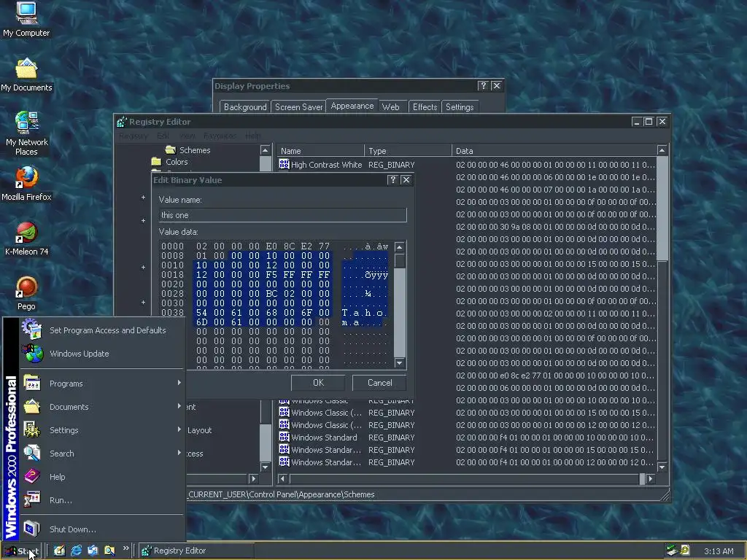Open the My Computer desktop icon

[26, 19]
